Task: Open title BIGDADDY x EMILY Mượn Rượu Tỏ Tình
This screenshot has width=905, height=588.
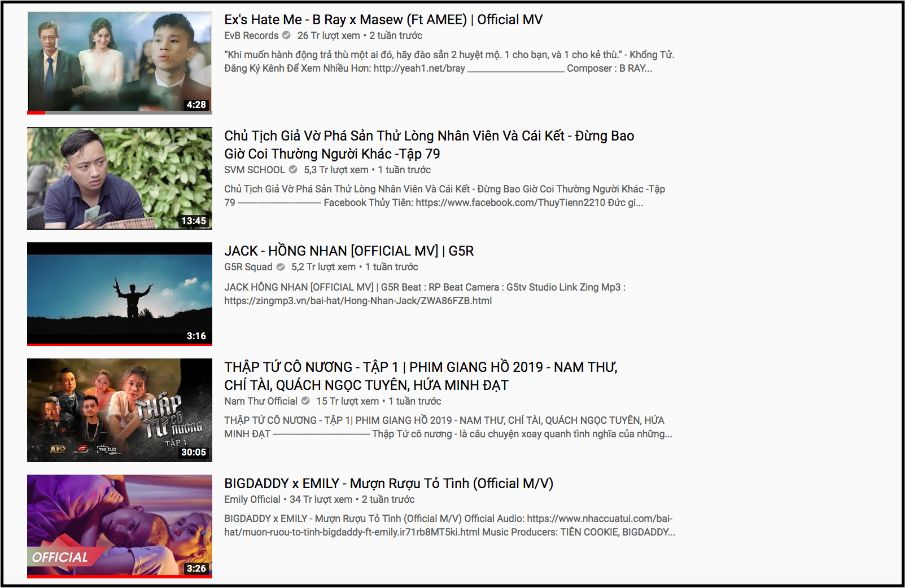Action: [388, 484]
